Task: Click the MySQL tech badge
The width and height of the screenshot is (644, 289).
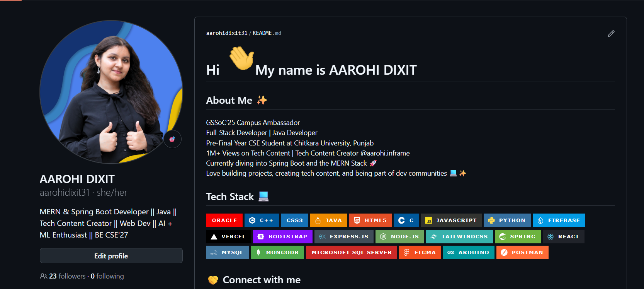Action: 228,252
